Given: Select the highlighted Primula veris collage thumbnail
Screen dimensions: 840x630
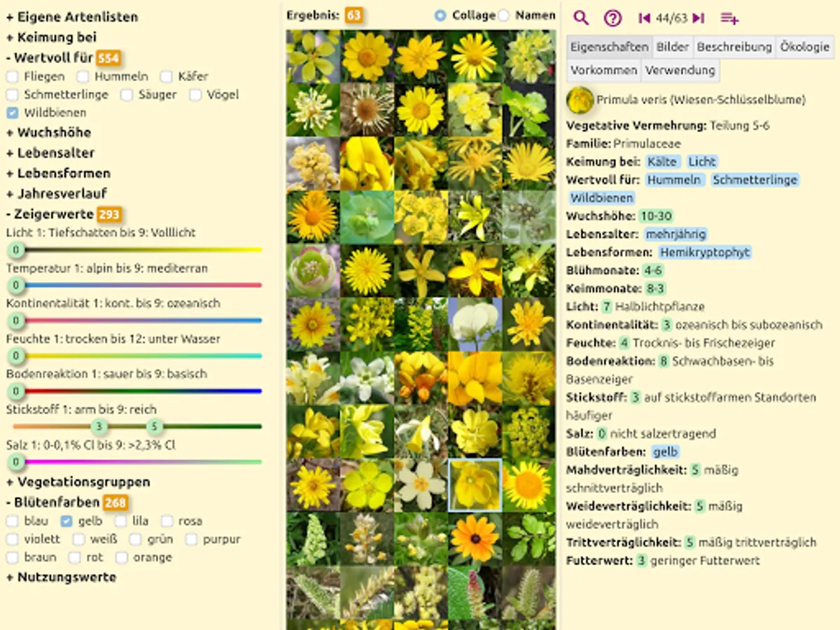Looking at the screenshot, I should click(475, 485).
